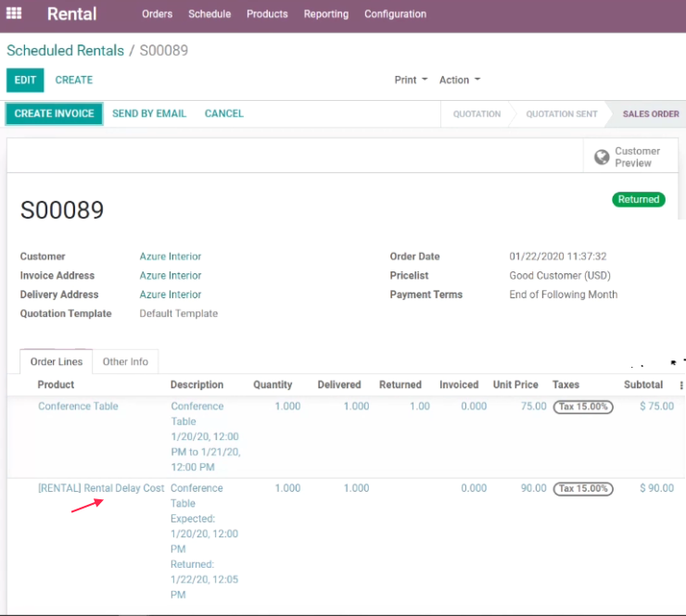Viewport: 686px width, 616px height.
Task: Open the Reporting menu
Action: tap(326, 14)
